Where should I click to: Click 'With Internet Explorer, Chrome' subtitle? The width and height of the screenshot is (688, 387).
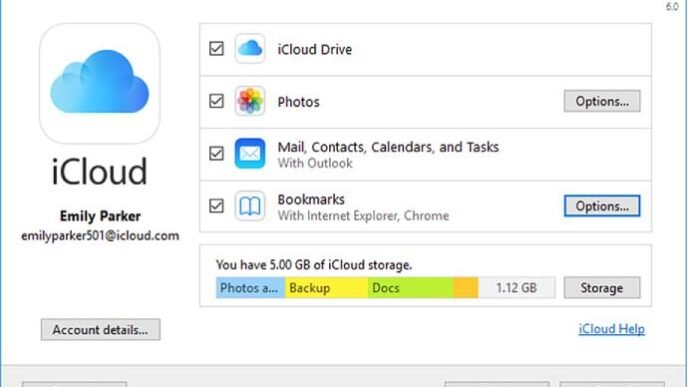click(363, 216)
